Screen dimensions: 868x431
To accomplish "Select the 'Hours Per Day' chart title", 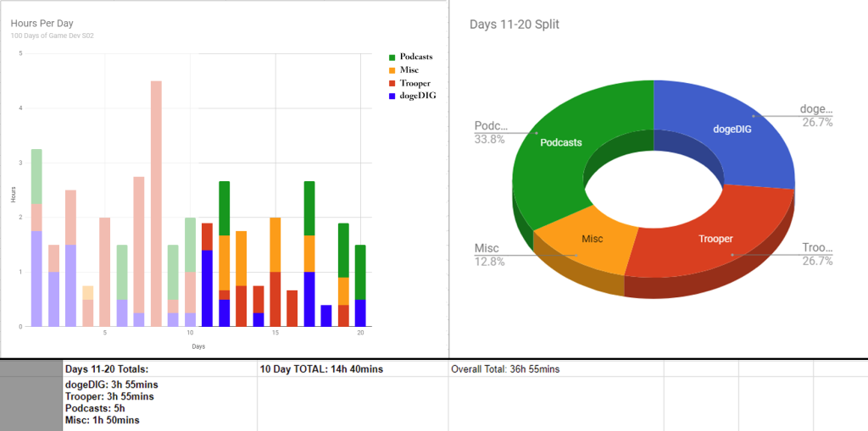I will pyautogui.click(x=42, y=24).
